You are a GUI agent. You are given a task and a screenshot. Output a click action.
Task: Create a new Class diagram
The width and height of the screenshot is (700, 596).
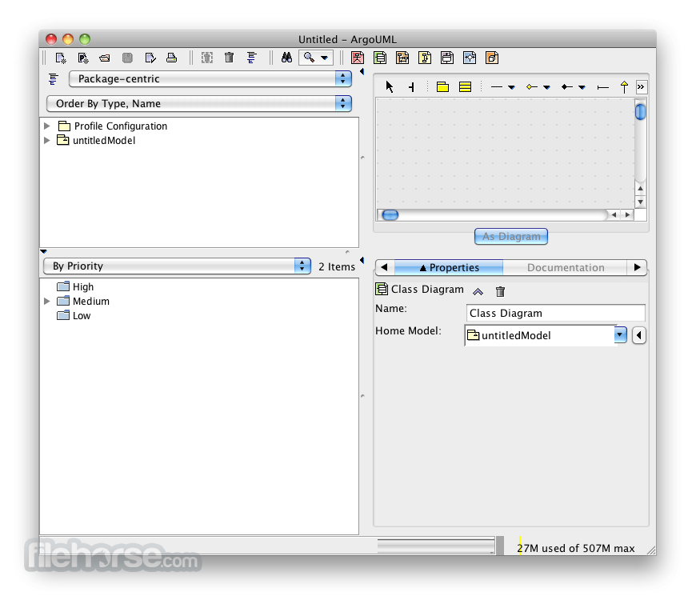[380, 58]
